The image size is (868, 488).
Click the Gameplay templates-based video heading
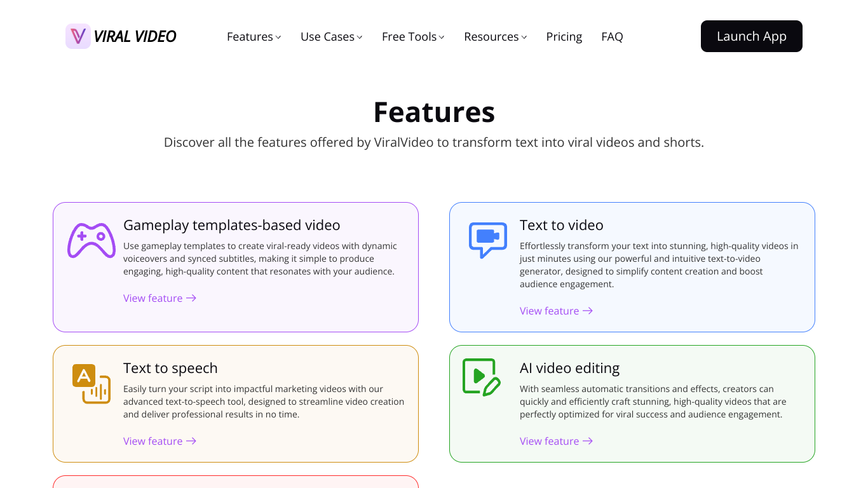(x=232, y=225)
